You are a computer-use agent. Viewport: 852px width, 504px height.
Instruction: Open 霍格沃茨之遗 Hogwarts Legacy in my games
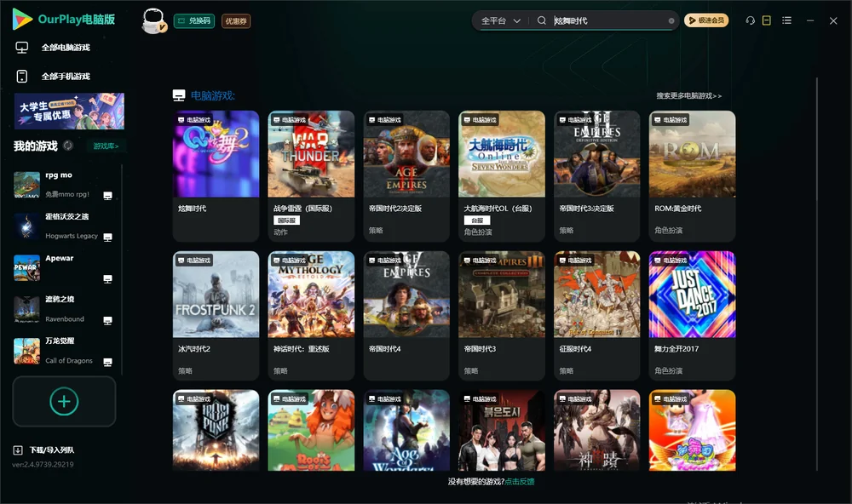tap(66, 226)
